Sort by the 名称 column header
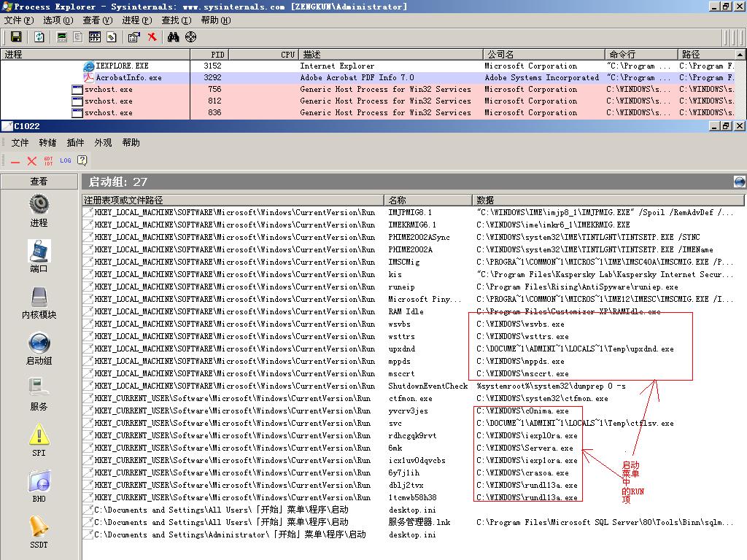This screenshot has height=560, width=747. pyautogui.click(x=398, y=200)
